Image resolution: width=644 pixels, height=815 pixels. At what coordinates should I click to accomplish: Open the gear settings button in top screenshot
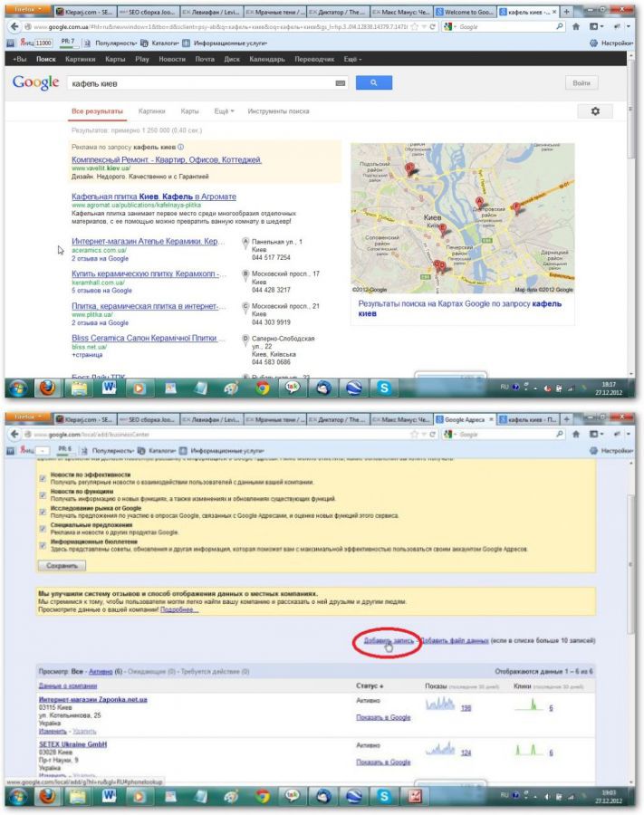click(595, 111)
